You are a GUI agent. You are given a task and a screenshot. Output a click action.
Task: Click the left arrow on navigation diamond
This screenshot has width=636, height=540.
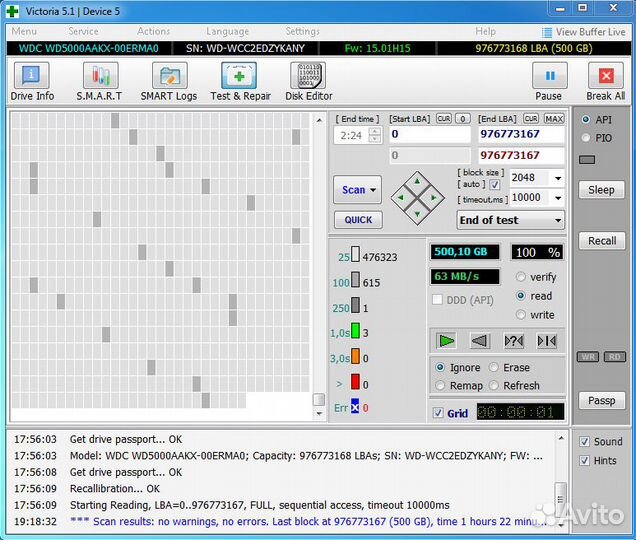(401, 198)
